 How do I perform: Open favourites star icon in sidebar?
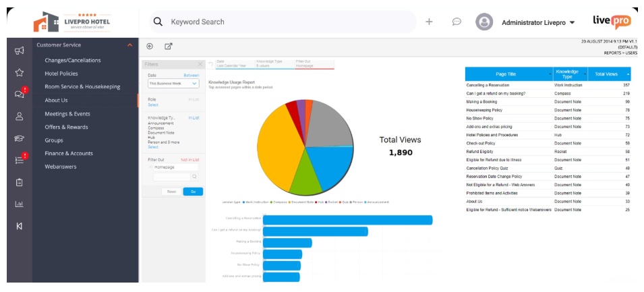20,73
